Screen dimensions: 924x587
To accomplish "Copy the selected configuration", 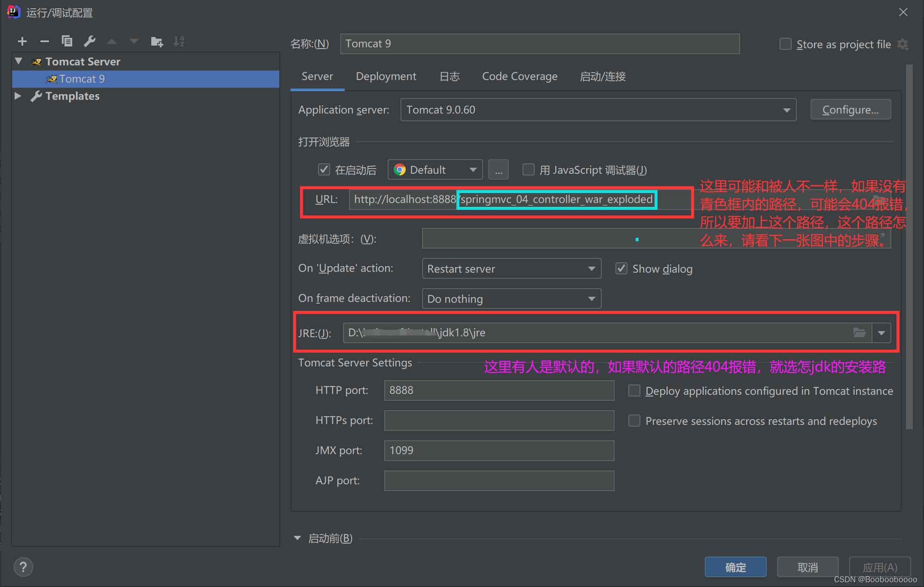I will click(67, 41).
